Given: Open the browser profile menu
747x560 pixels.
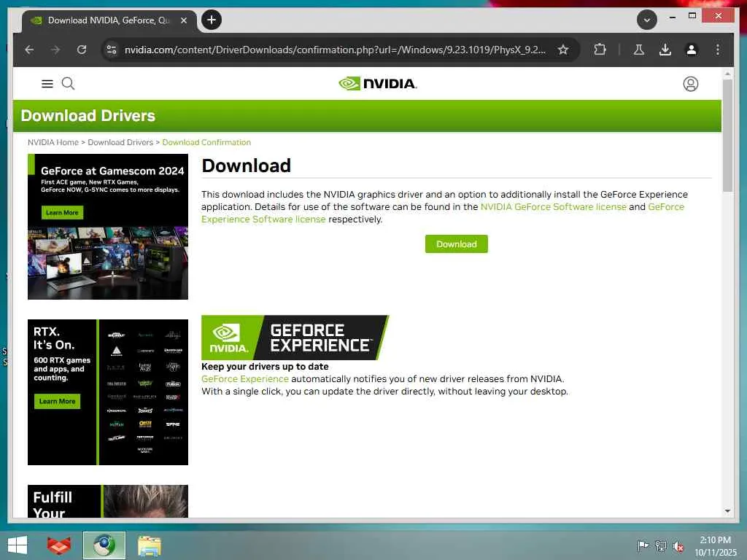Looking at the screenshot, I should point(692,50).
